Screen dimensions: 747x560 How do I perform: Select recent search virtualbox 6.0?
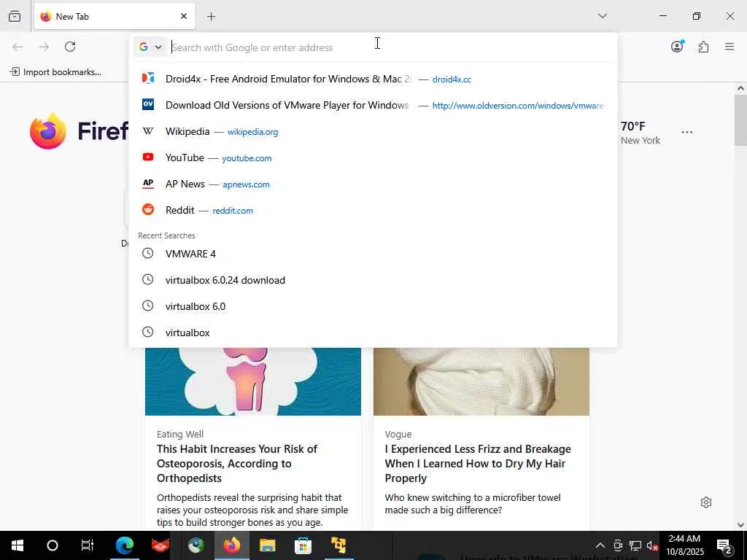[373, 306]
